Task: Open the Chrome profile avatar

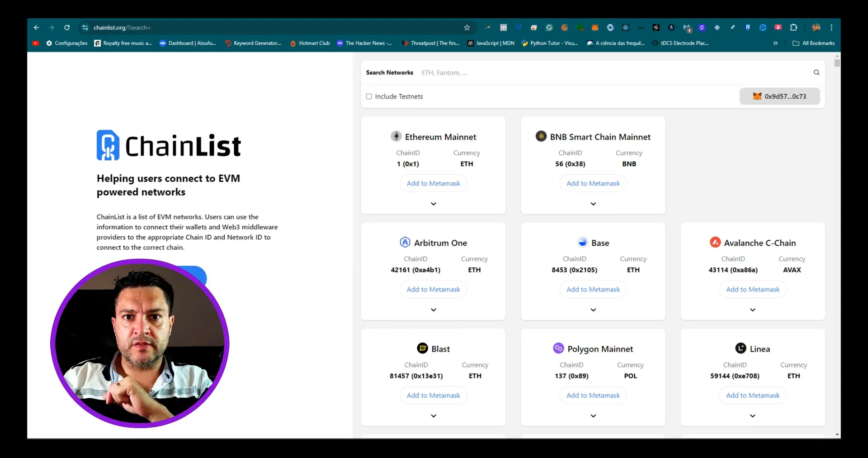Action: click(816, 28)
